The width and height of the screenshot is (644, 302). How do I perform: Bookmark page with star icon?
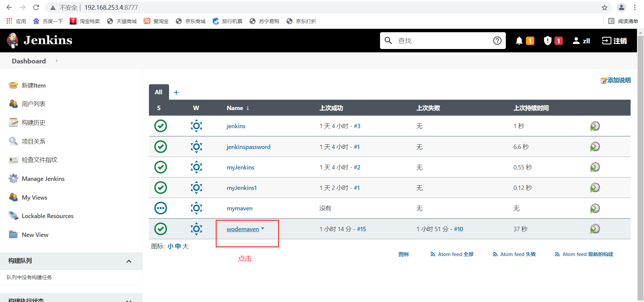coord(604,7)
